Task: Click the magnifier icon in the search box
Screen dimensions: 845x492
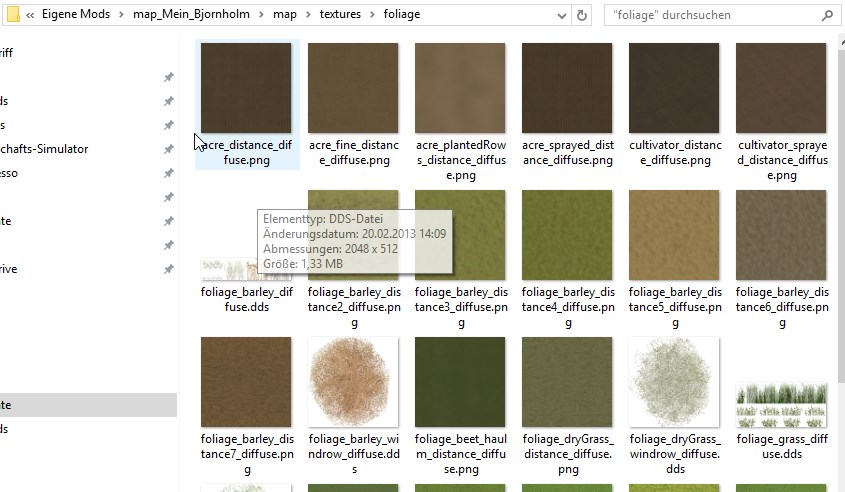Action: 827,15
